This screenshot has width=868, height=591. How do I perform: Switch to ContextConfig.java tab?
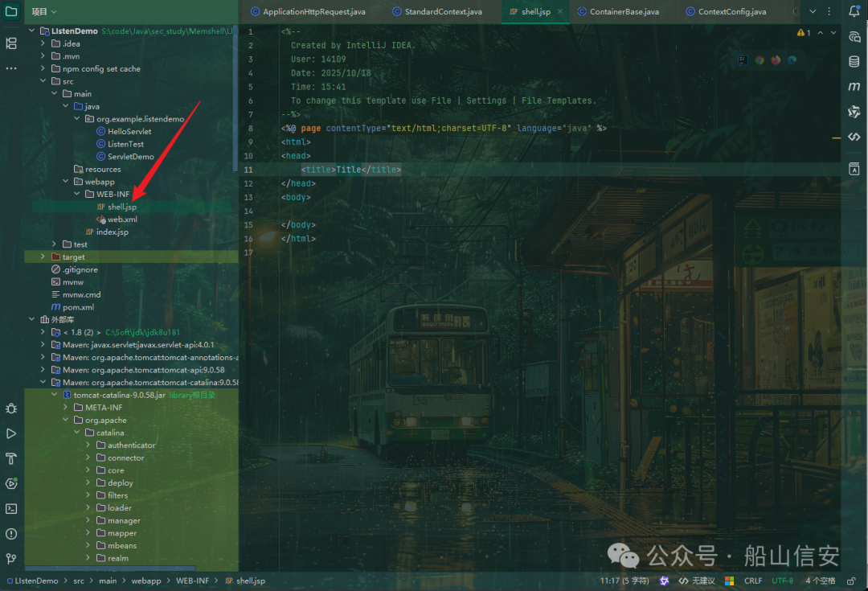tap(727, 11)
